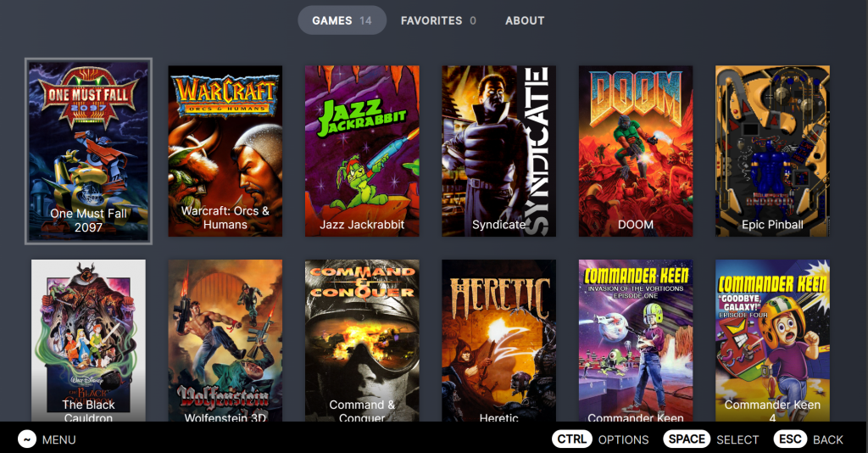This screenshot has width=868, height=453.
Task: Select Commander Keen Invasion of the Vorticons
Action: click(636, 340)
